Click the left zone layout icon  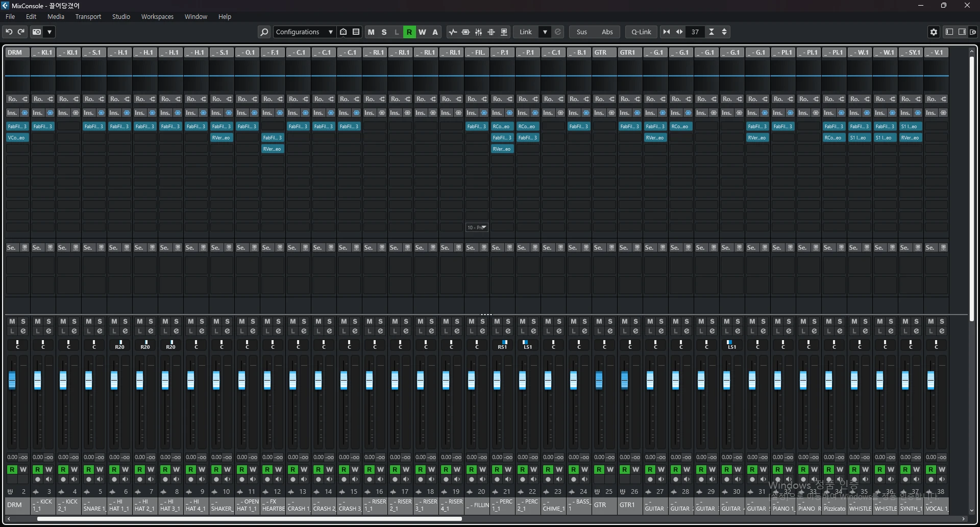click(x=949, y=32)
